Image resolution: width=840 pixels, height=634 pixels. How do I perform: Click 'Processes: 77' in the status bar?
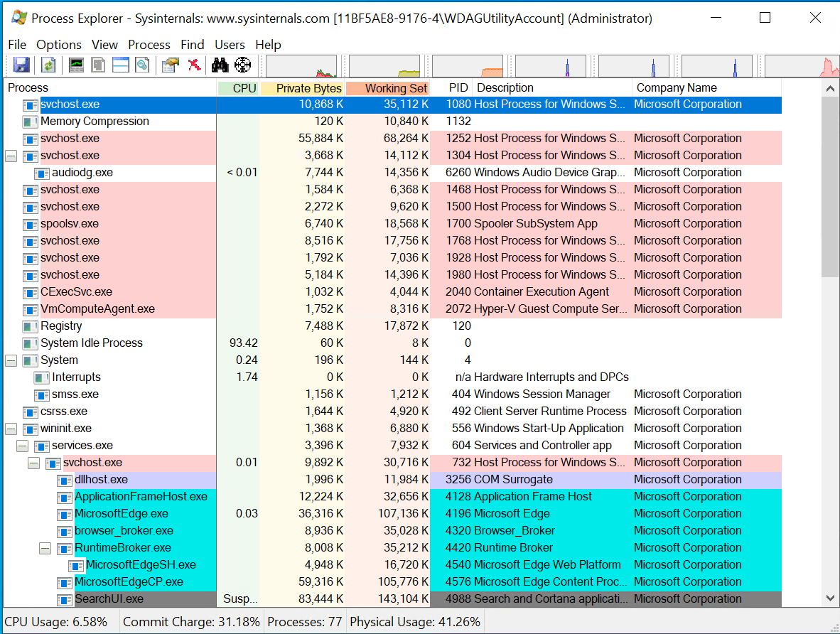[x=304, y=622]
